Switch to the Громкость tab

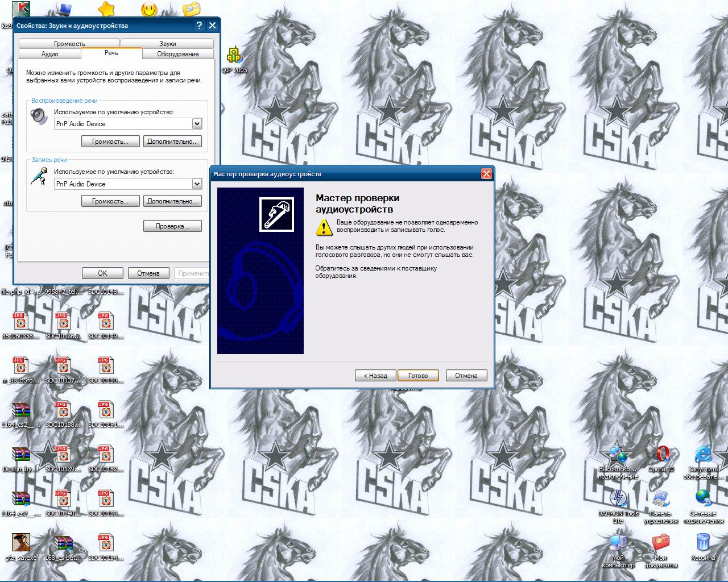coord(69,43)
